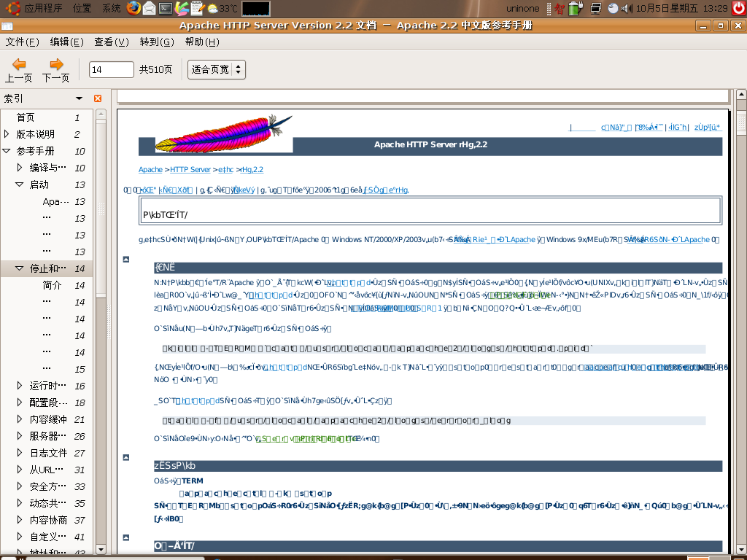The image size is (747, 560).
Task: Jump to top arrow beside first section header
Action: coord(125,260)
